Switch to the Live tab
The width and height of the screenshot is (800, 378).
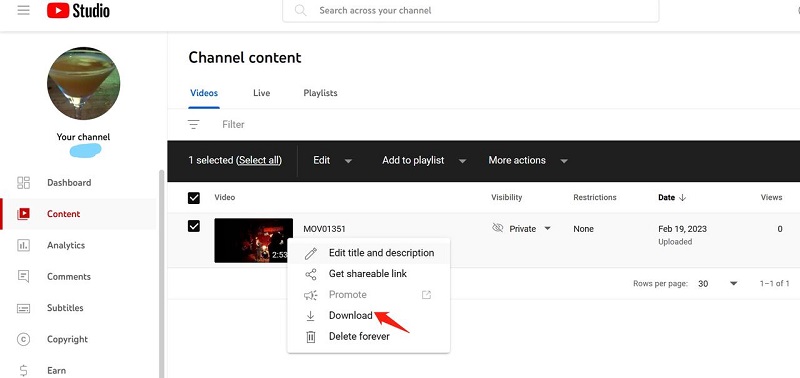pos(262,93)
